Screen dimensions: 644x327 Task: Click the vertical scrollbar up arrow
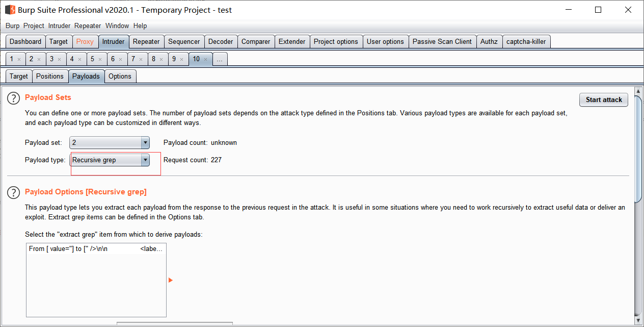(x=638, y=91)
